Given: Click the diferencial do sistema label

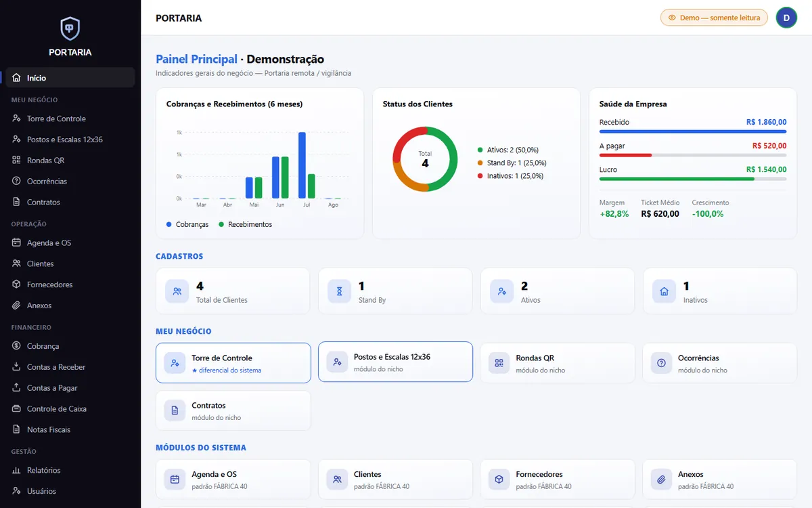Looking at the screenshot, I should pyautogui.click(x=227, y=371).
